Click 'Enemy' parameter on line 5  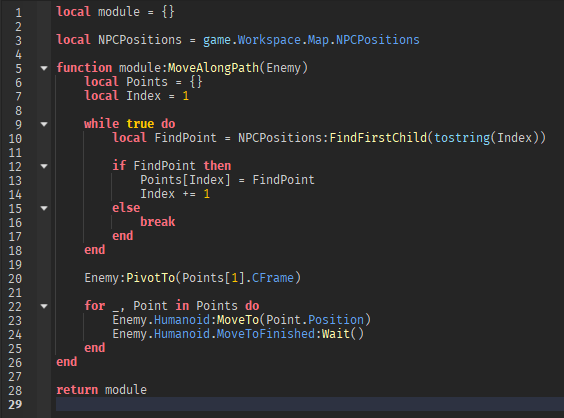pyautogui.click(x=283, y=68)
